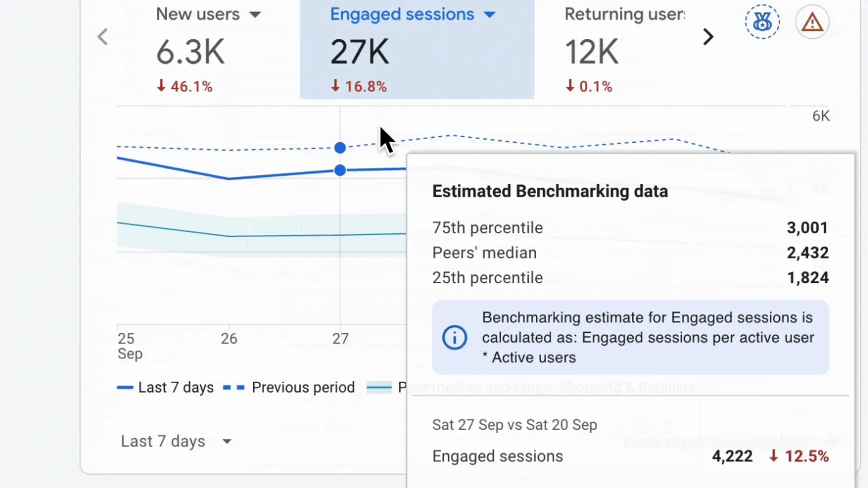Open the New users metric dropdown
Image resolution: width=868 pixels, height=488 pixels.
(x=256, y=14)
